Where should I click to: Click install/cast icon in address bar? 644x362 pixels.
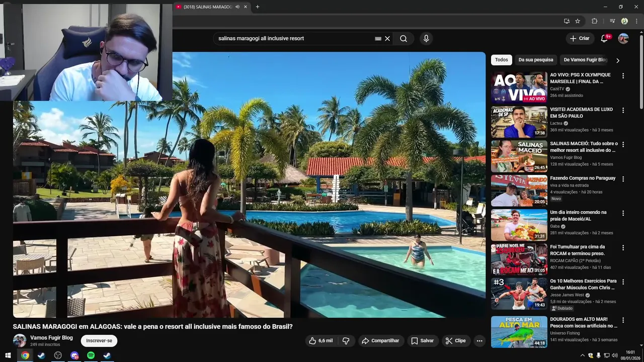coord(567,21)
